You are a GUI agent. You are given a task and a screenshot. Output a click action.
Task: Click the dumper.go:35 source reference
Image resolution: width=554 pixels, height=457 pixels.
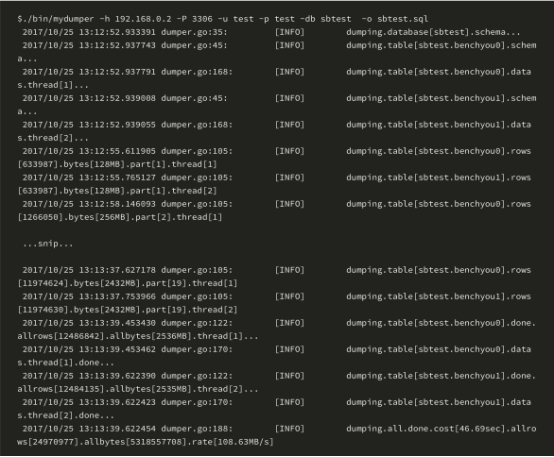[x=194, y=32]
